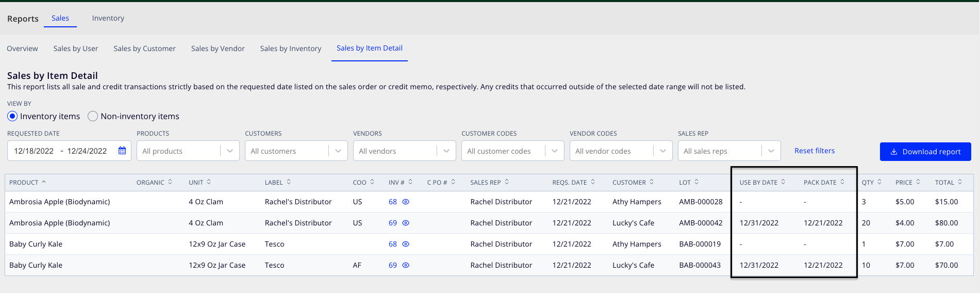Viewport: 980px width, 293px height.
Task: Sort by Lot column icon
Action: click(x=696, y=182)
